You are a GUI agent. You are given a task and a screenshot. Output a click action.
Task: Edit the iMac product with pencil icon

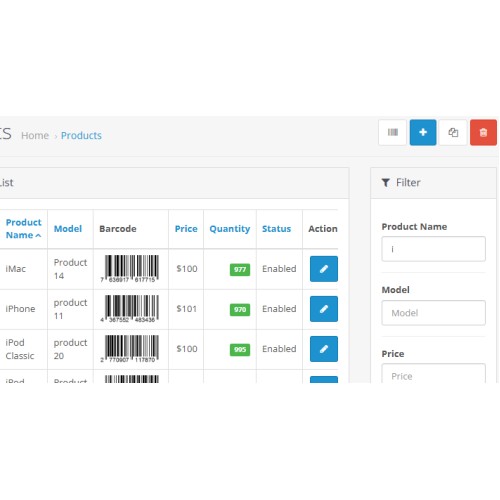[x=324, y=269]
